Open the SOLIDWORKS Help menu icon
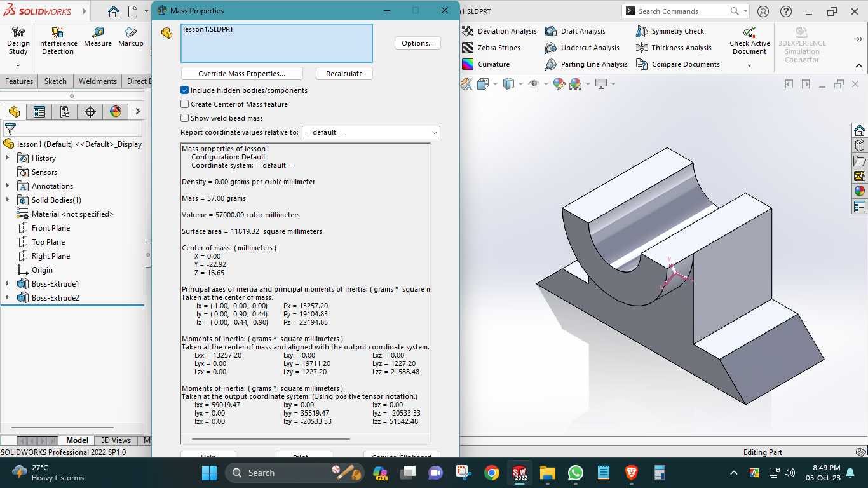The width and height of the screenshot is (868, 488). click(786, 11)
